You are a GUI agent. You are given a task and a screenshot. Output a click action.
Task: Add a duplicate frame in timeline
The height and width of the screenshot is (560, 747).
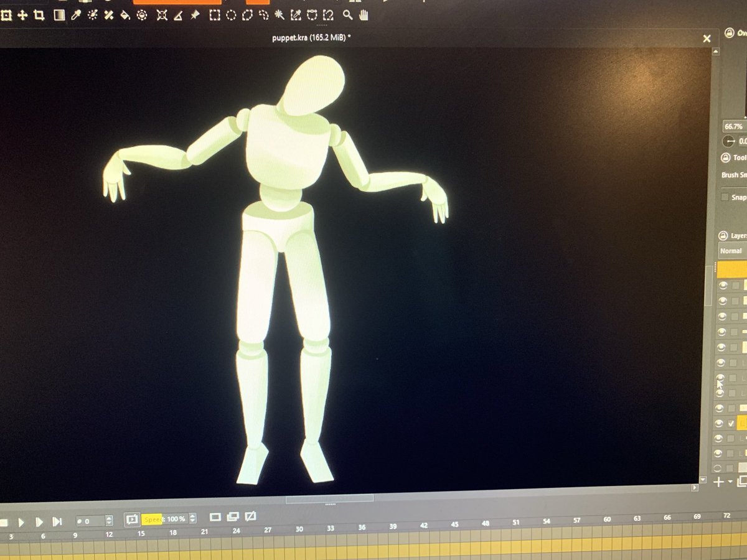pyautogui.click(x=233, y=517)
